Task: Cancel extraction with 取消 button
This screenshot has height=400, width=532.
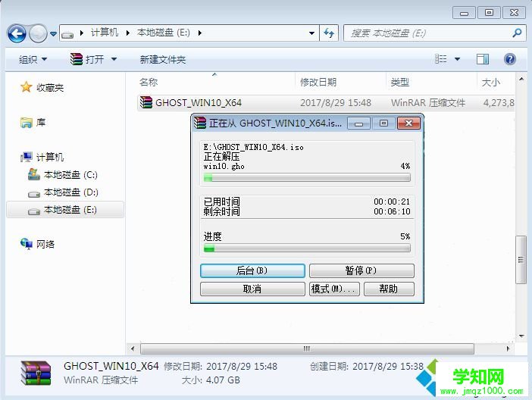Action: coord(252,289)
